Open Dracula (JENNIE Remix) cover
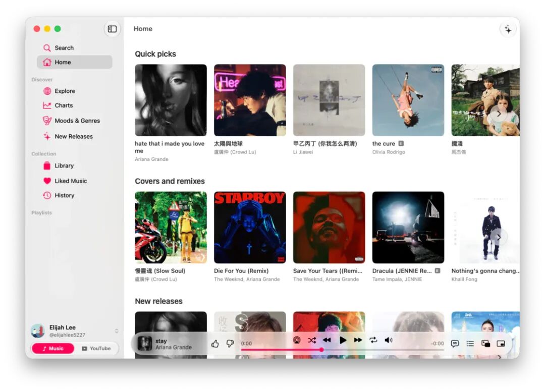Image resolution: width=545 pixels, height=392 pixels. tap(408, 227)
